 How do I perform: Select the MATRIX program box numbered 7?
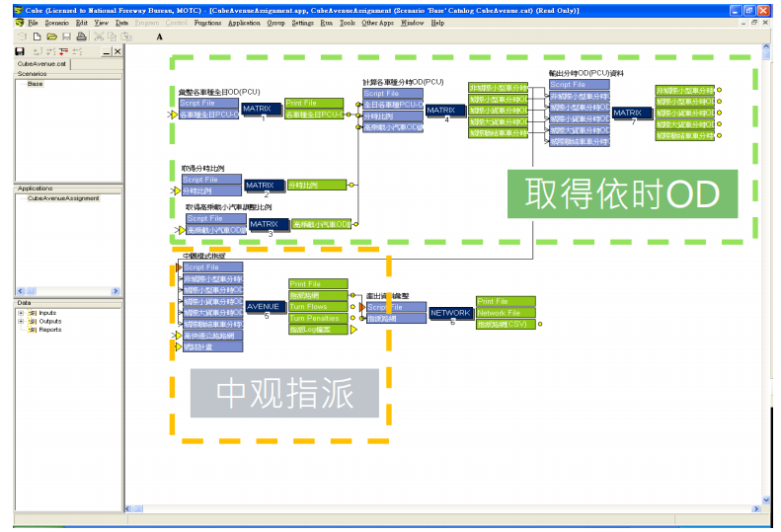click(632, 113)
